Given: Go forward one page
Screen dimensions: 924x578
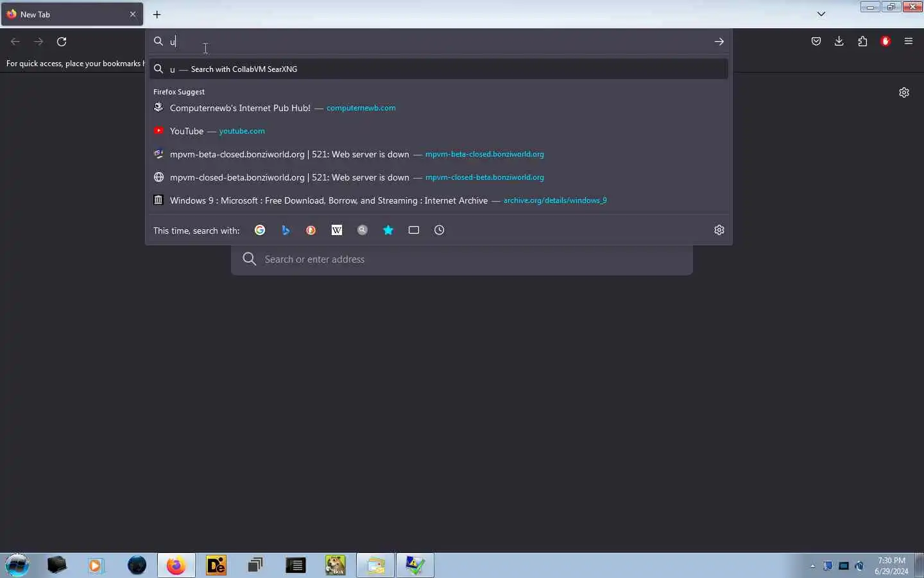Looking at the screenshot, I should click(x=38, y=42).
